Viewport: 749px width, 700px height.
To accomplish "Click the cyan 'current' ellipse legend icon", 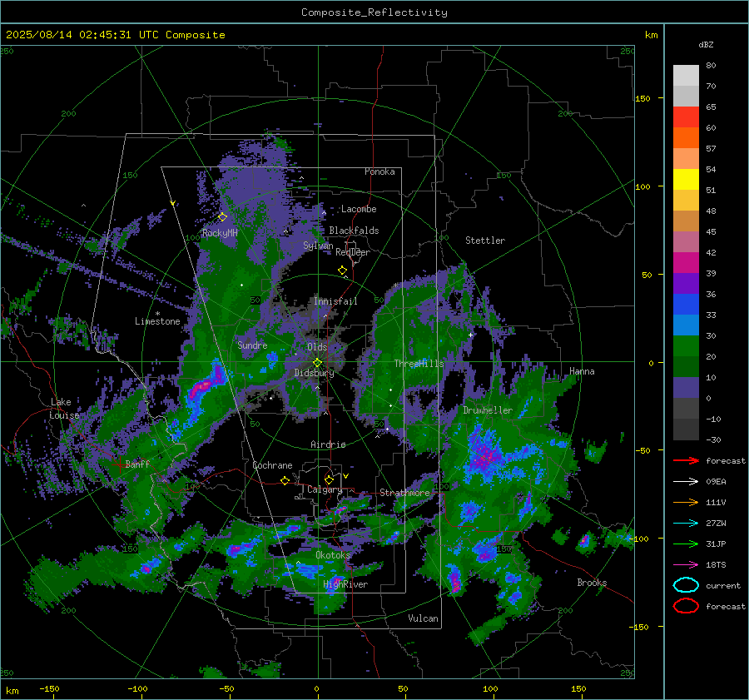I will coord(686,585).
